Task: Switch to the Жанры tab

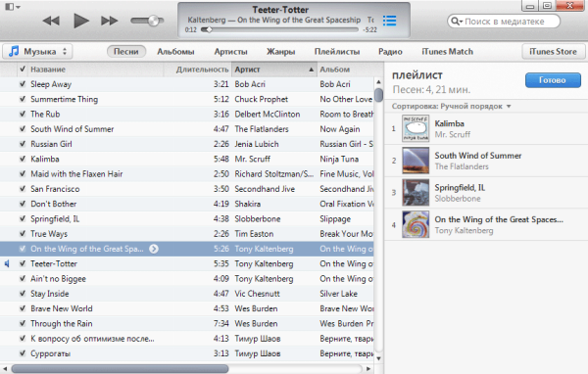Action: pos(280,51)
